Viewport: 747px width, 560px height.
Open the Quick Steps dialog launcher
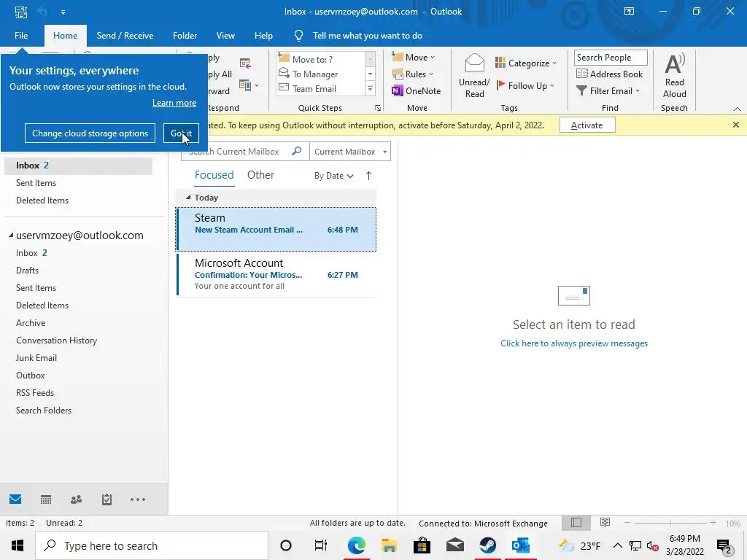coord(378,108)
